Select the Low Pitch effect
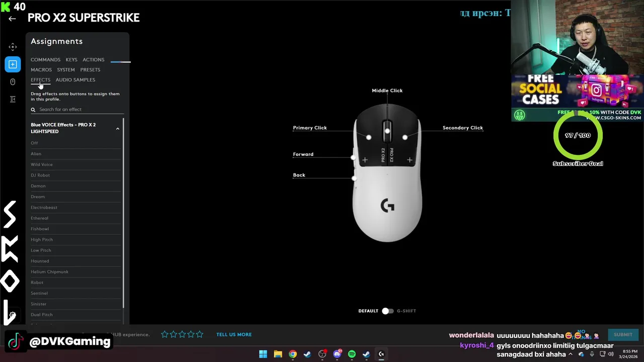Image resolution: width=644 pixels, height=362 pixels. coord(75,250)
